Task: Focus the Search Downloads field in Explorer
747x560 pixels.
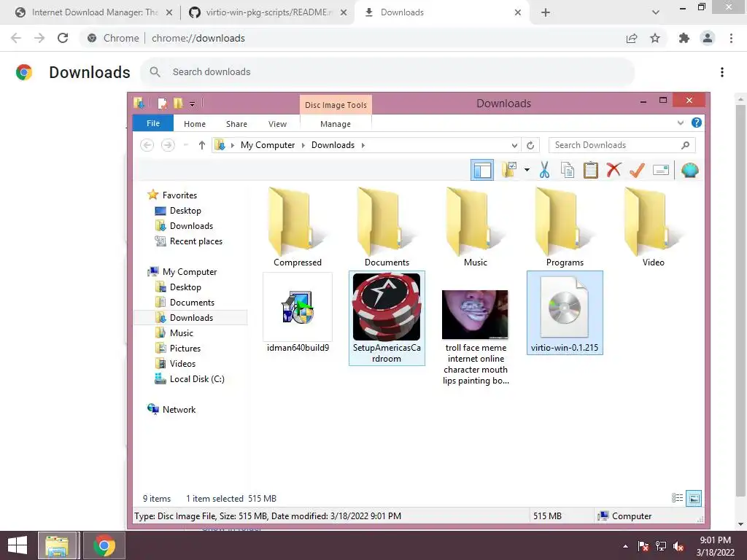Action: [x=622, y=145]
